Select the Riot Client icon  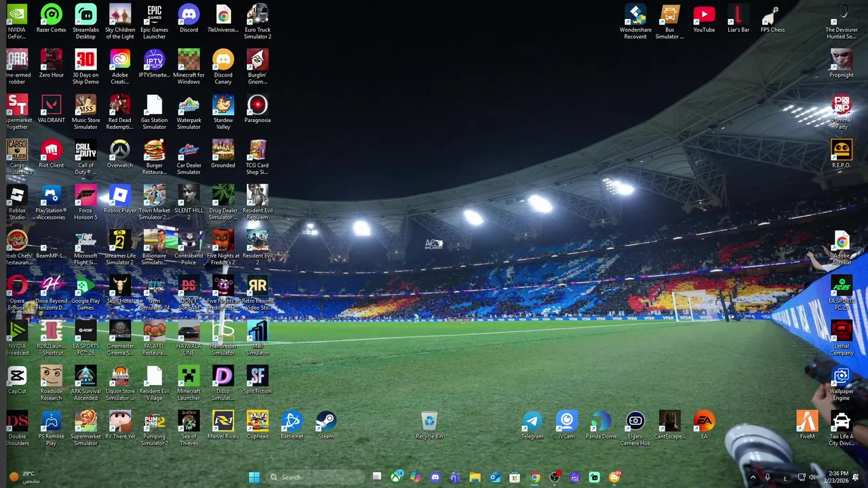coord(52,155)
